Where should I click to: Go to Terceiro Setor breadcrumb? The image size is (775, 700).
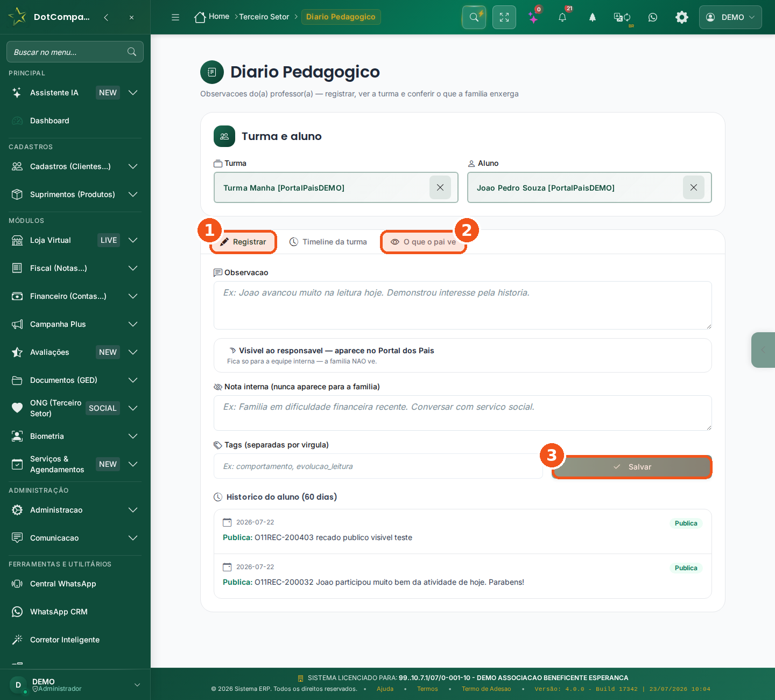click(264, 17)
